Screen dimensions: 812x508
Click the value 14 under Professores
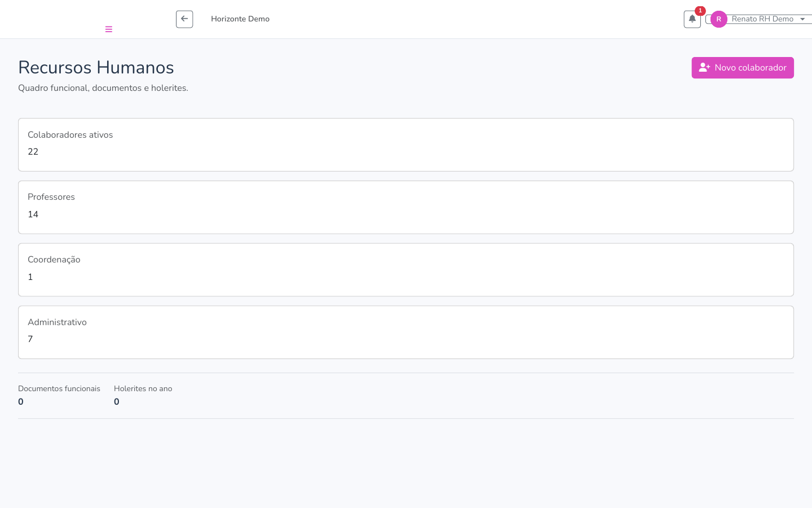pyautogui.click(x=33, y=214)
